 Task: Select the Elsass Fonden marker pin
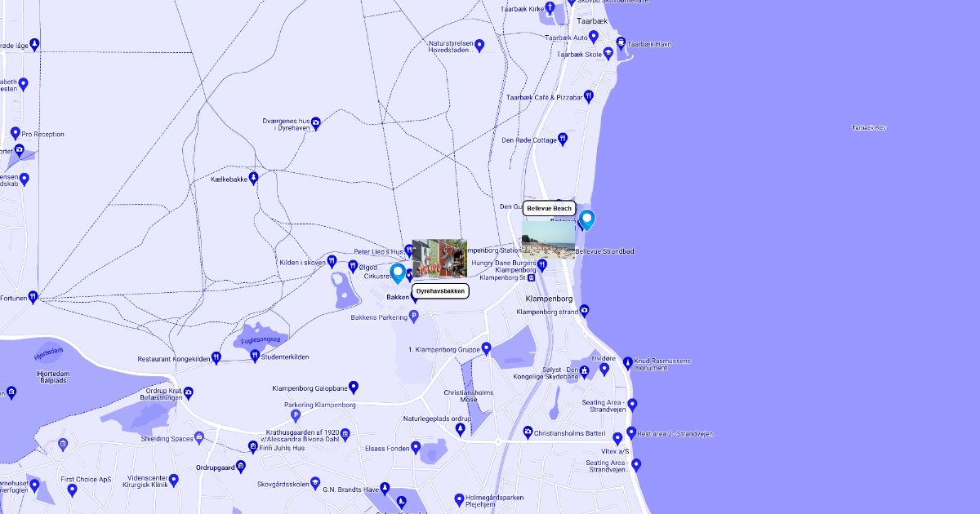click(x=416, y=447)
